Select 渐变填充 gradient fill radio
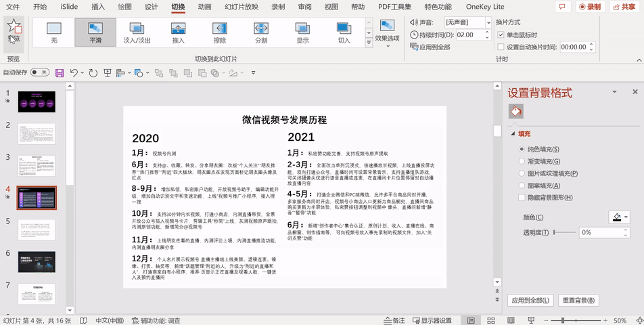The width and height of the screenshot is (644, 325). click(522, 161)
